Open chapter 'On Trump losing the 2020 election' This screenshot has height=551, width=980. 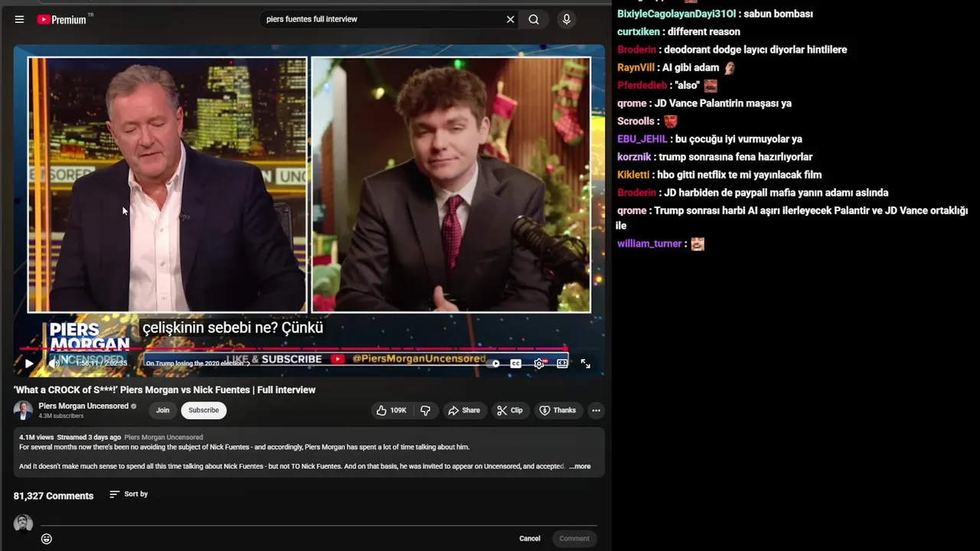pyautogui.click(x=198, y=364)
